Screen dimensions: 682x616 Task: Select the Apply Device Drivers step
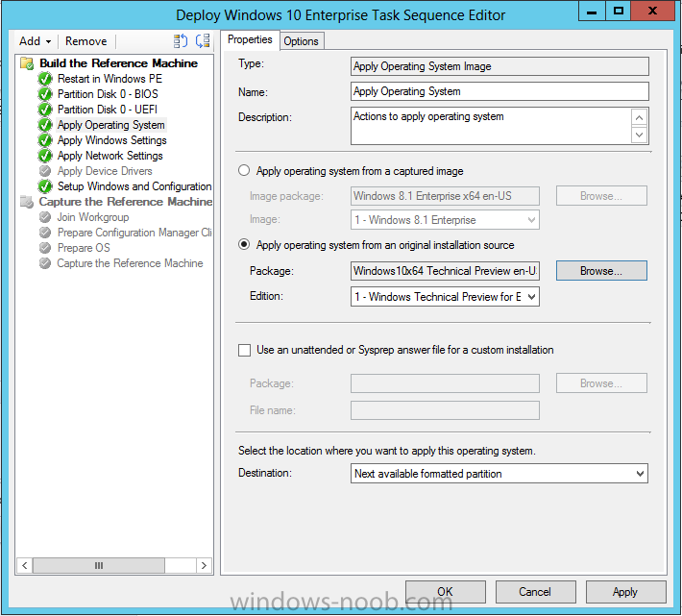[x=105, y=171]
